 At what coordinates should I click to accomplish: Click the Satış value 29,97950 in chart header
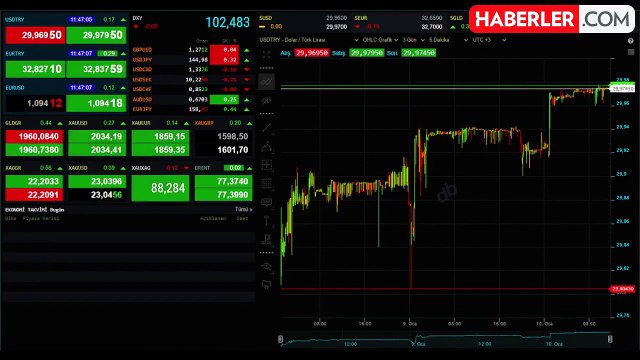pyautogui.click(x=367, y=53)
